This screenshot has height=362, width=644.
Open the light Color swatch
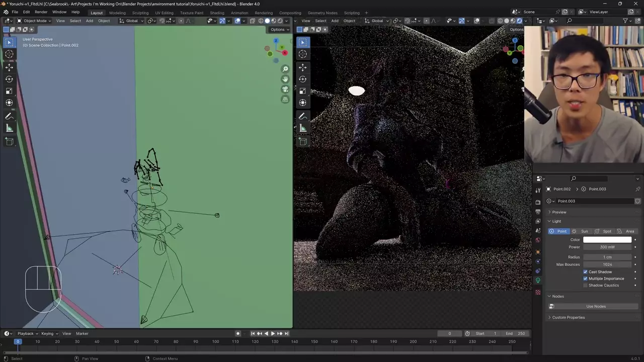(607, 240)
